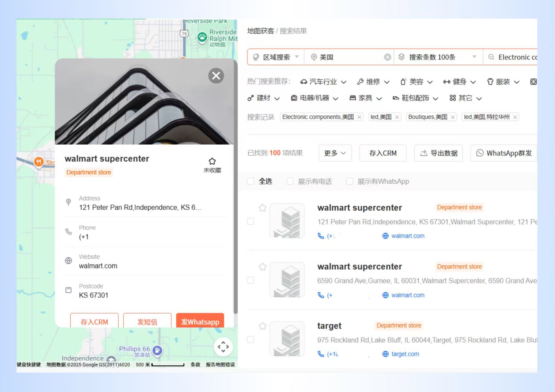Click the map fullscreen pan control icon

(x=223, y=347)
